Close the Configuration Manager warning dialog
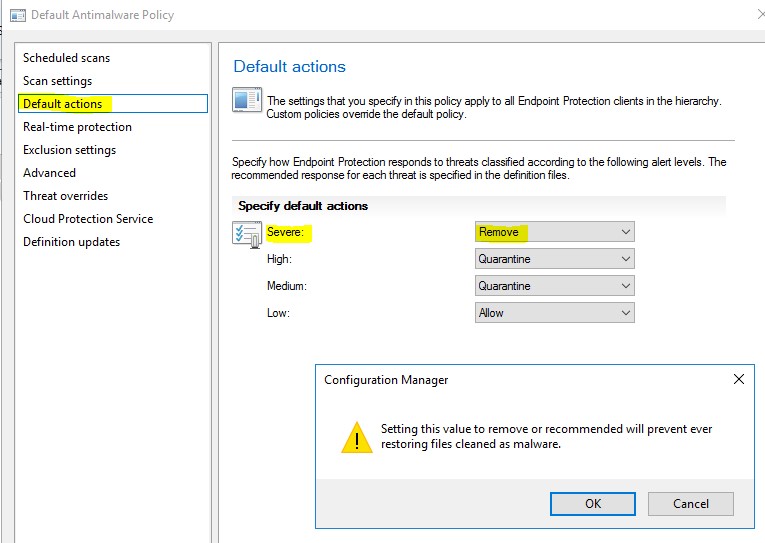Viewport: 765px width, 543px height. 739,379
